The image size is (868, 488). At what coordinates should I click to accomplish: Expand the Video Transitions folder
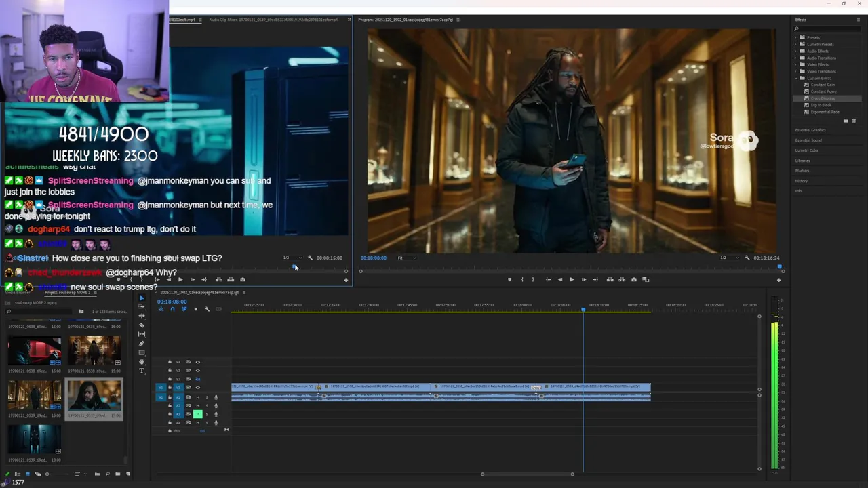tap(797, 71)
